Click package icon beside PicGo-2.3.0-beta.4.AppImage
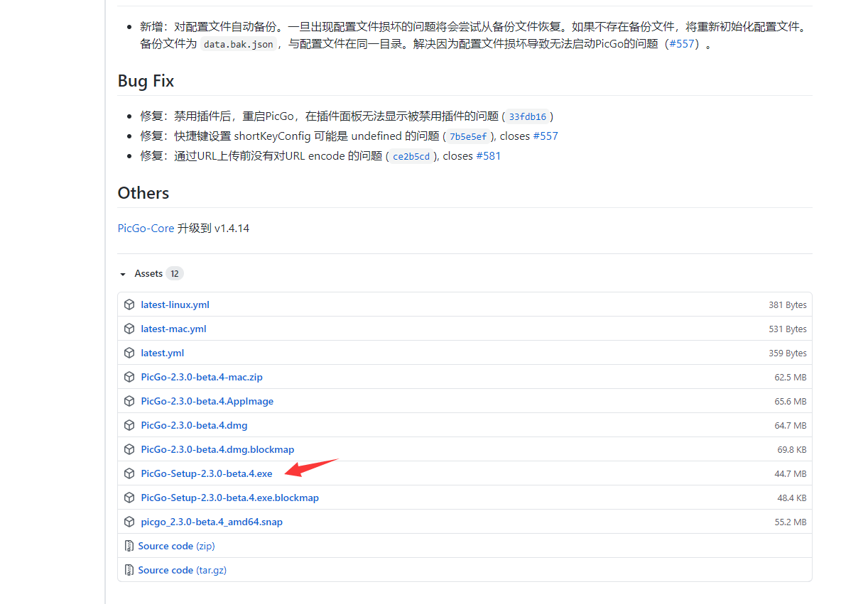 (129, 401)
